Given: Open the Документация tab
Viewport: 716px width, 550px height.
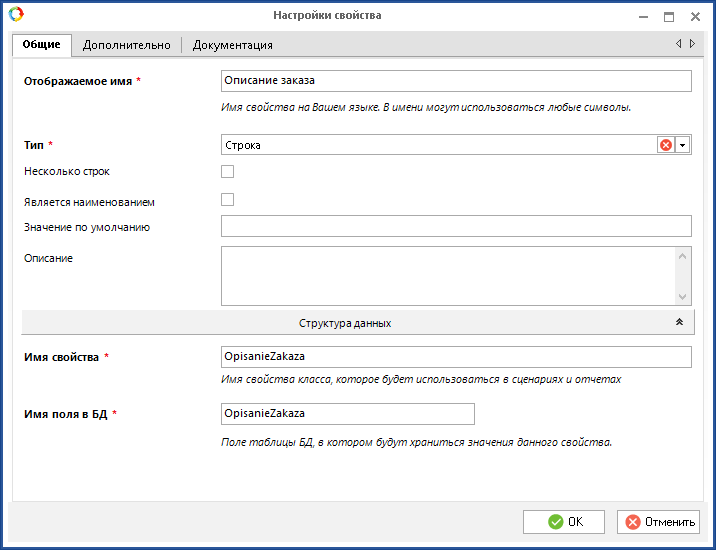Looking at the screenshot, I should 232,45.
